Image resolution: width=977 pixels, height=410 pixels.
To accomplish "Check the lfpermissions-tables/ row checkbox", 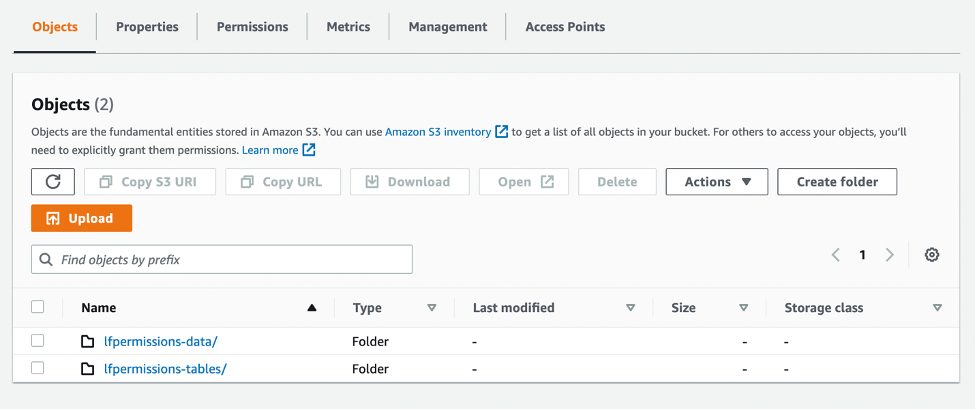I will click(38, 368).
